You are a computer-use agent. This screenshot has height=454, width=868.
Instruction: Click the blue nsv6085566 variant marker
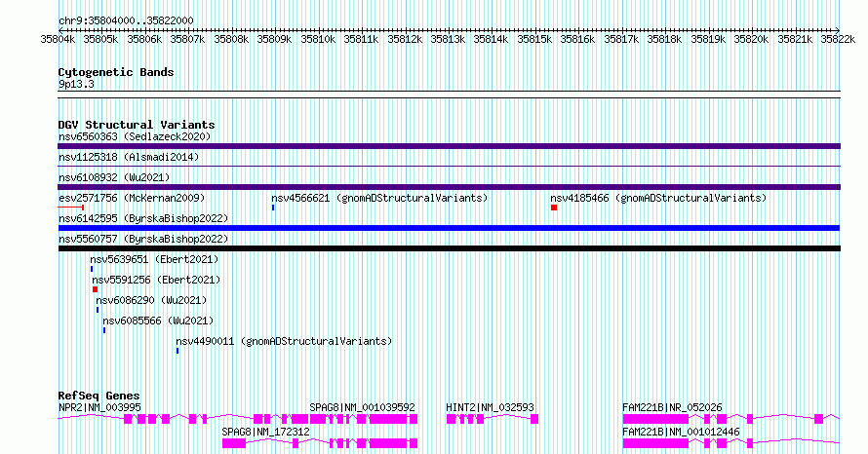104,330
